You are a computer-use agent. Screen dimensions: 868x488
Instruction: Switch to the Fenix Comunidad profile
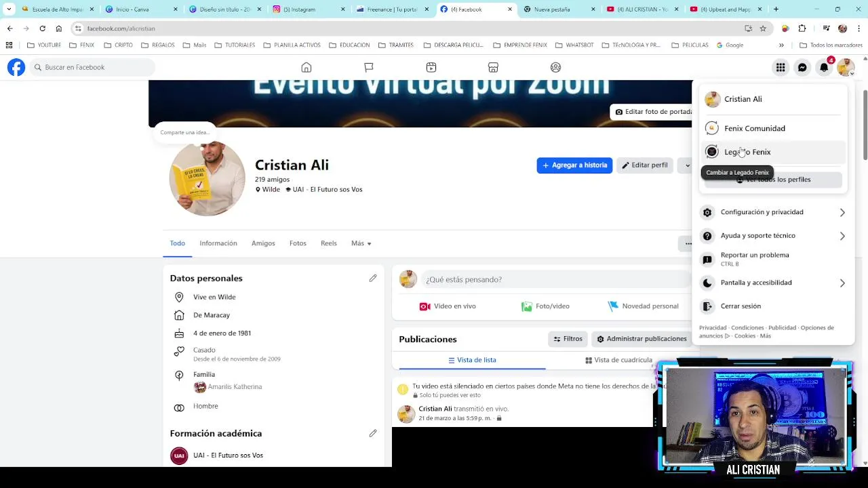tap(773, 128)
